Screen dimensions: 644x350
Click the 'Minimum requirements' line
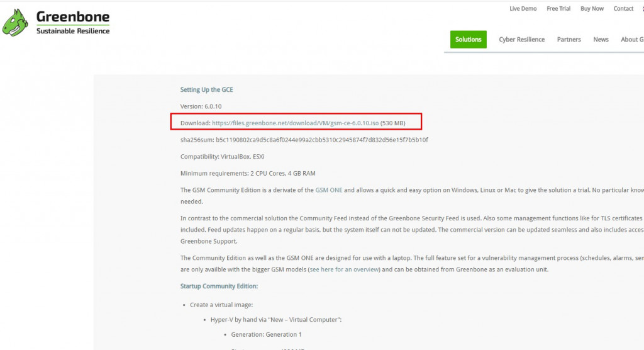coord(248,174)
